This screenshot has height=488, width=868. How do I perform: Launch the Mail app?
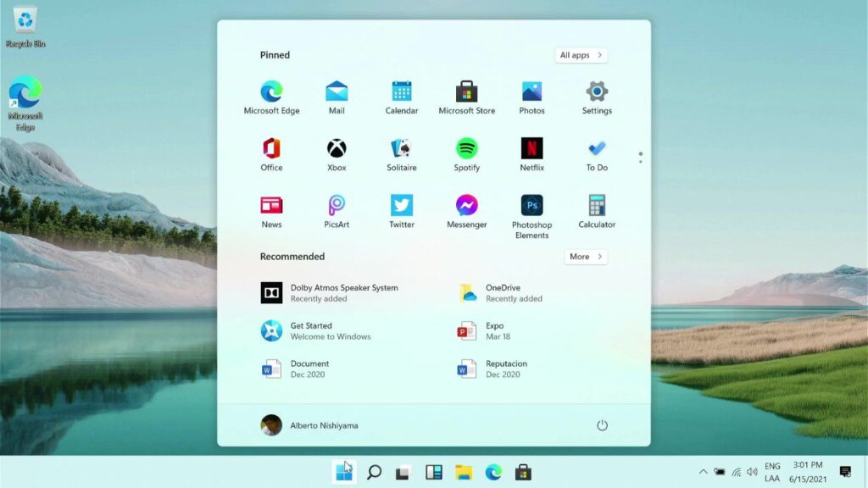(x=337, y=98)
